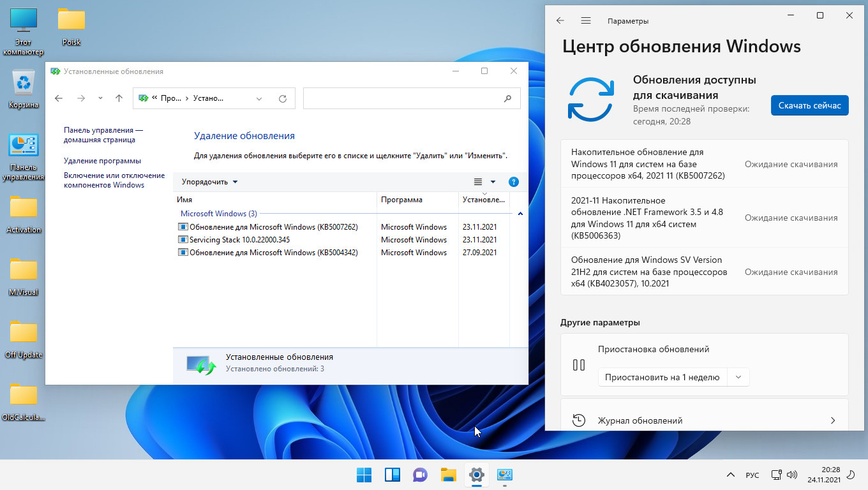Open notifications moon icon in tray
868x490 pixels.
click(850, 475)
